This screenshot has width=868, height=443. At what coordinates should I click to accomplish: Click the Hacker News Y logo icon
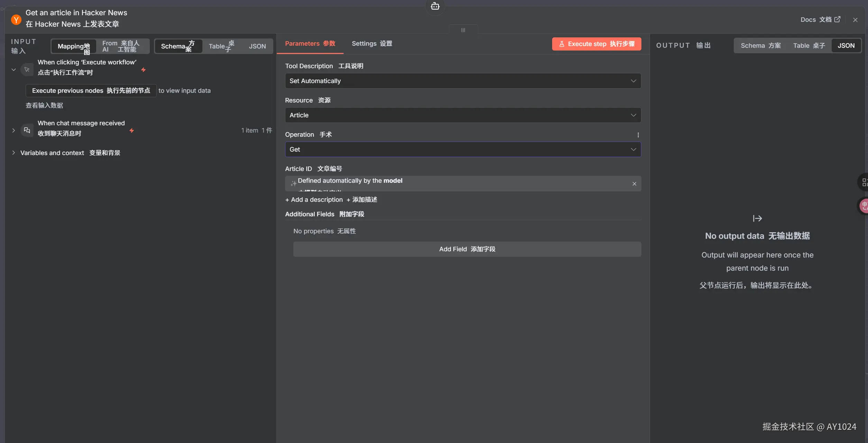click(16, 19)
